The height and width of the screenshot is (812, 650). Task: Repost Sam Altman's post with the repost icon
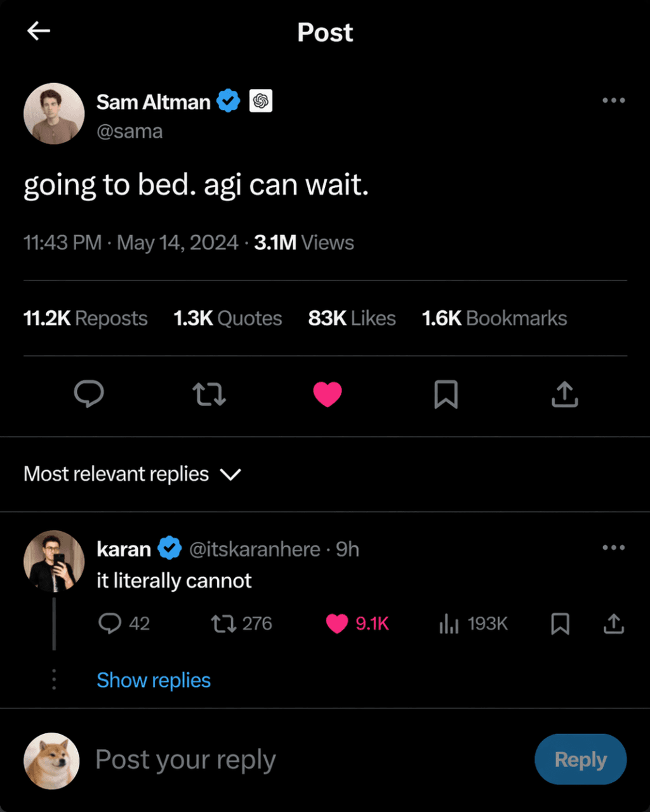209,394
